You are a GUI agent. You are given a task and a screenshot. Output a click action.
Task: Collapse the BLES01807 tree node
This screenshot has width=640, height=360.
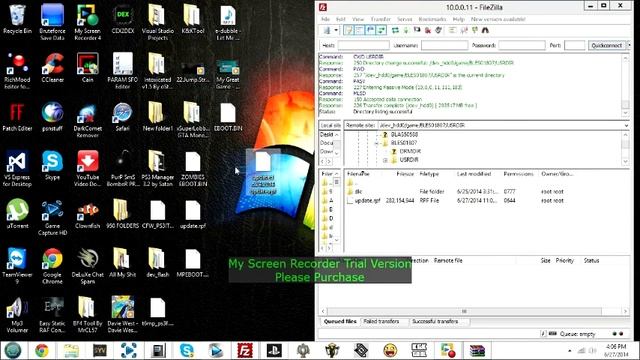376,143
